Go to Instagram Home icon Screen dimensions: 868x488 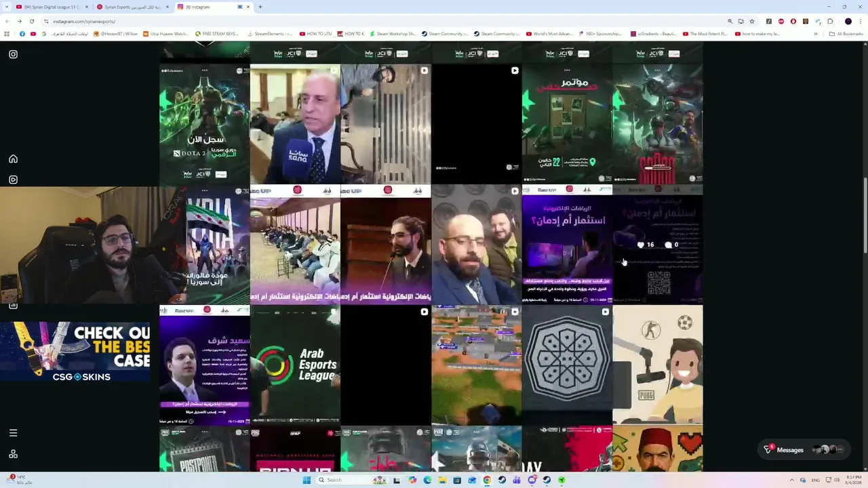(x=13, y=159)
